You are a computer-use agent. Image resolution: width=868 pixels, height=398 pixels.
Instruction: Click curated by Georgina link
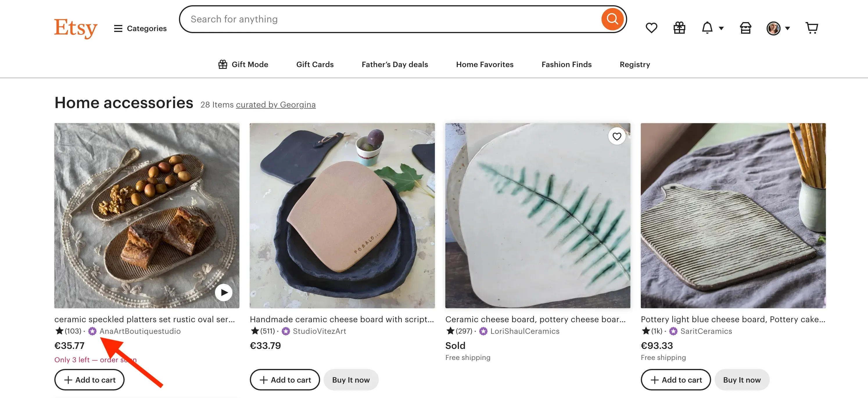click(x=276, y=105)
